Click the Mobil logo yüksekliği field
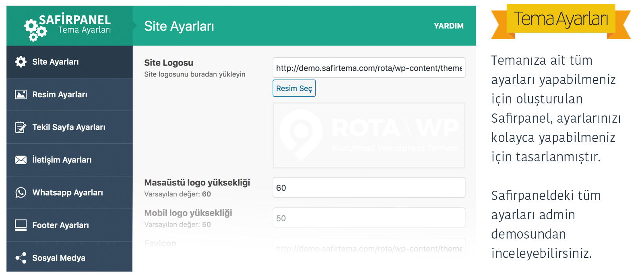This screenshot has height=276, width=644. pos(369,218)
